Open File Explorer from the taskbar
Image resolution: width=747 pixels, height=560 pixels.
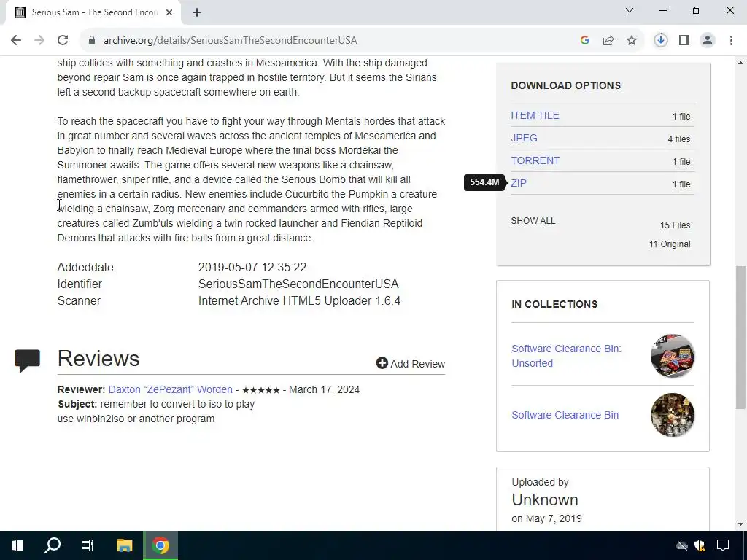(124, 545)
